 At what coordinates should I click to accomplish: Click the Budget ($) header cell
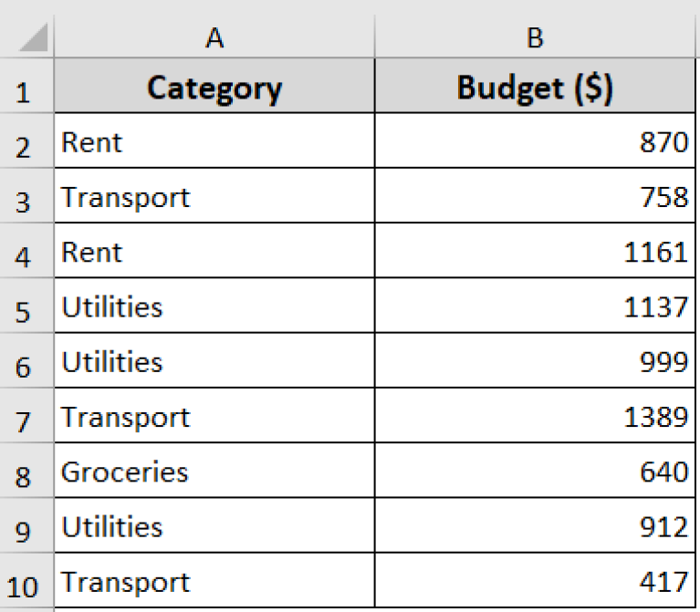[x=535, y=88]
